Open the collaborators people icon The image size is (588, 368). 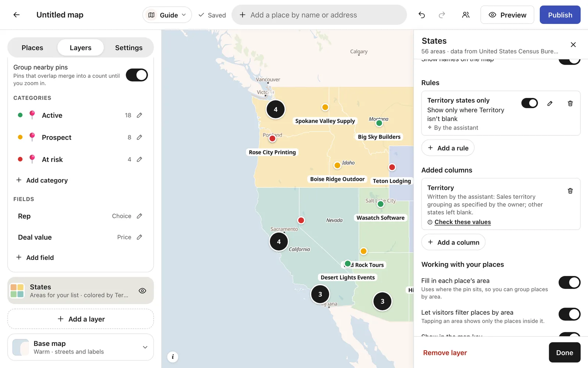pos(466,15)
